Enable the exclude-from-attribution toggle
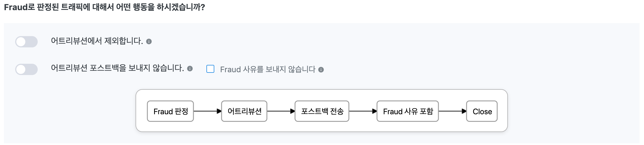 (26, 42)
